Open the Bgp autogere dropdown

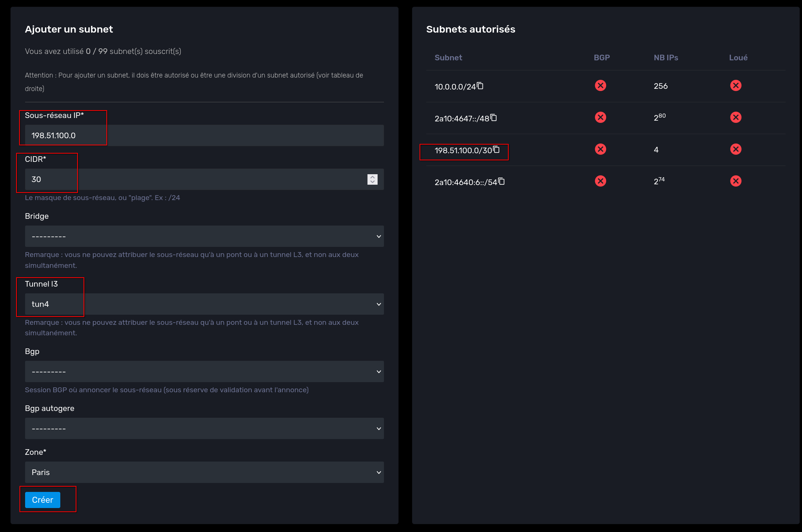point(204,429)
